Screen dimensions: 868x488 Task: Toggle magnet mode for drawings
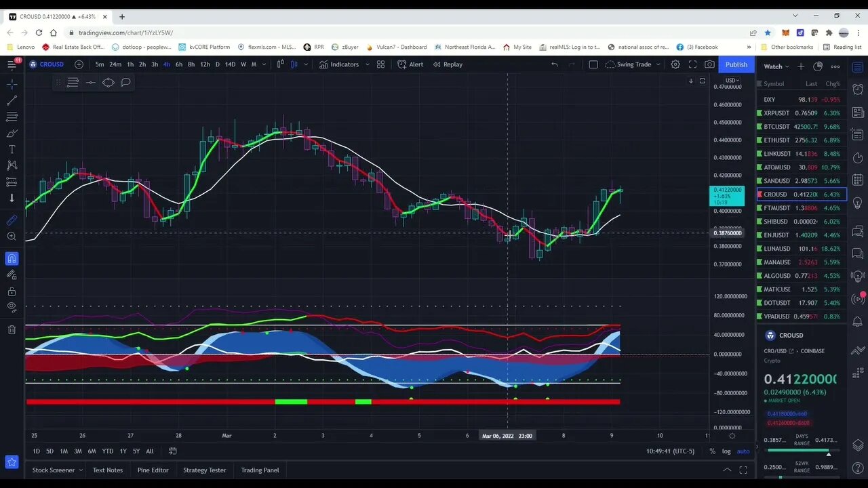pyautogui.click(x=12, y=258)
